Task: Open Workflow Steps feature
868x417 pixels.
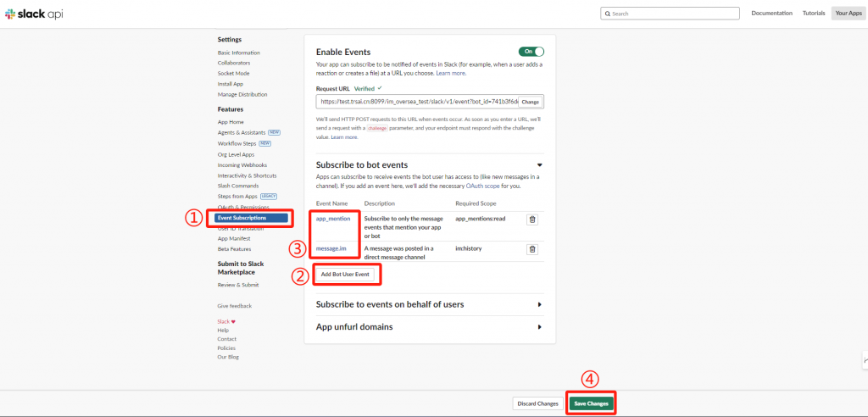Action: [x=237, y=143]
